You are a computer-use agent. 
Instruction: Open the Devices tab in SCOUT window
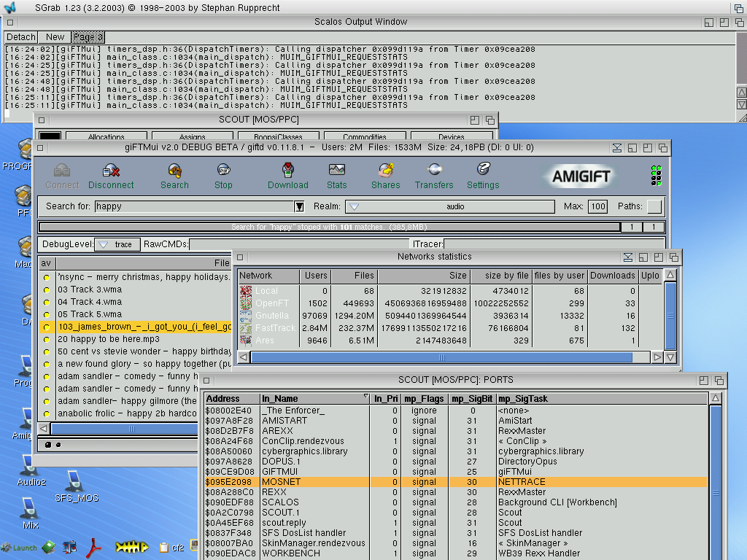coord(451,136)
